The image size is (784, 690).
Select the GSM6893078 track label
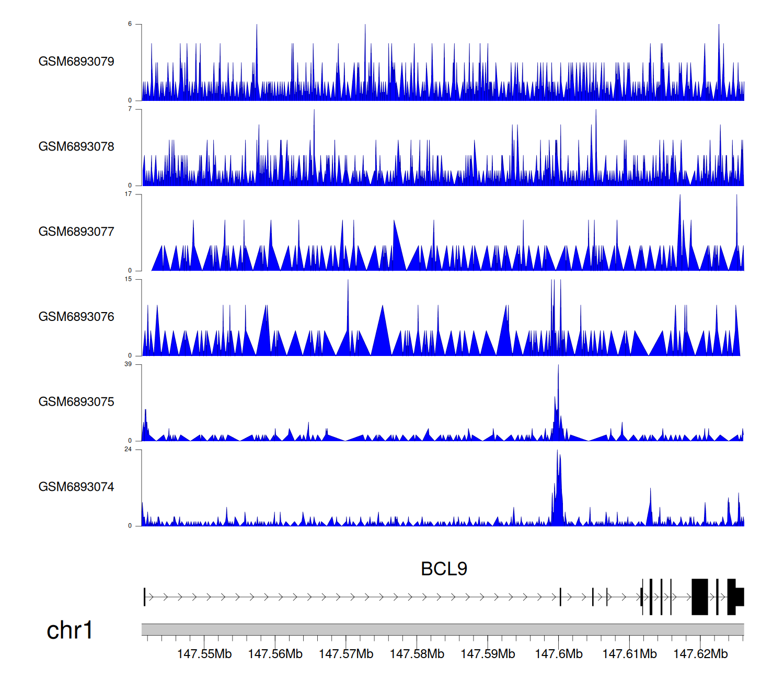[x=76, y=147]
